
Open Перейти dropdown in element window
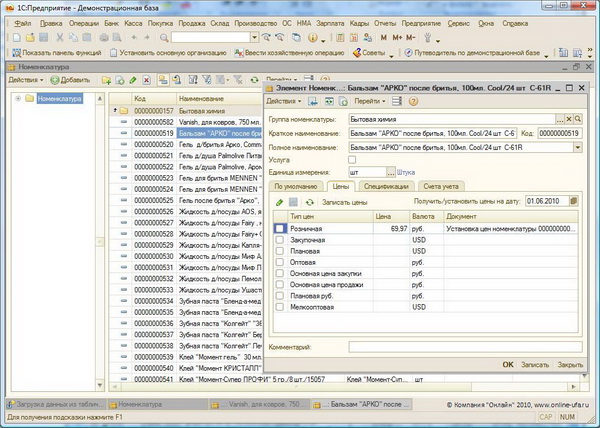370,101
